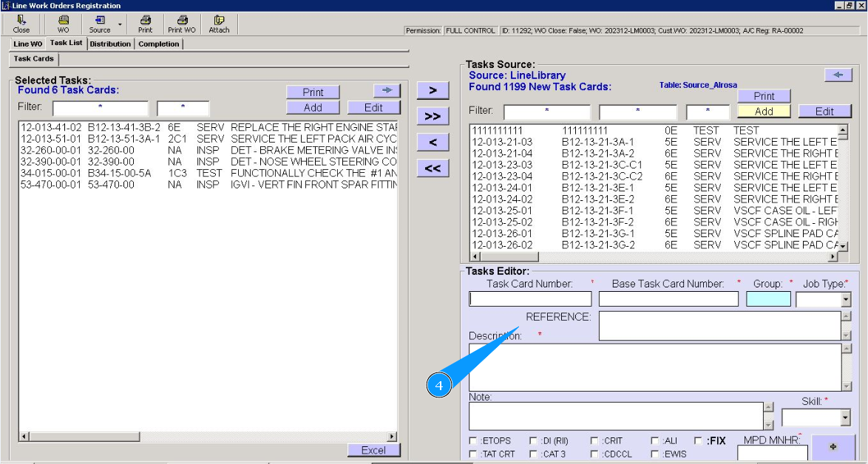Enable the CAT 3 checkbox
The image size is (868, 464).
[533, 454]
